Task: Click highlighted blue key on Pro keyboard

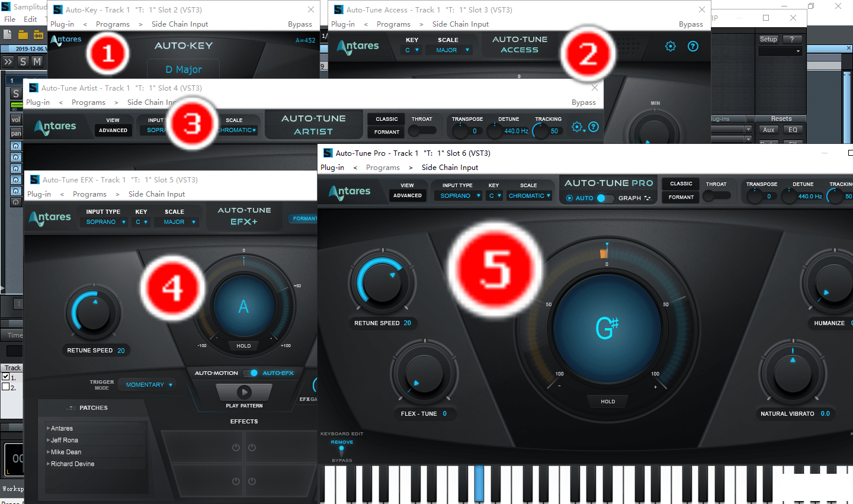Action: click(x=479, y=483)
